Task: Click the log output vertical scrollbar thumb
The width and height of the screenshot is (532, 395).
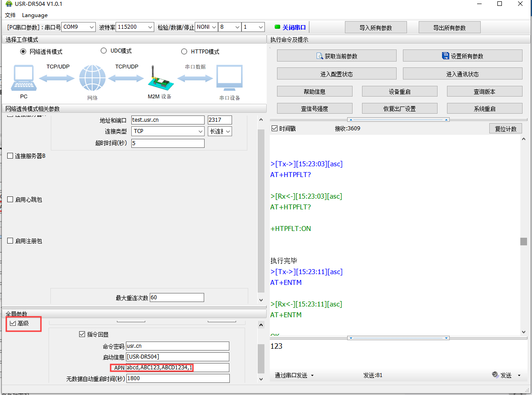Action: tap(523, 242)
